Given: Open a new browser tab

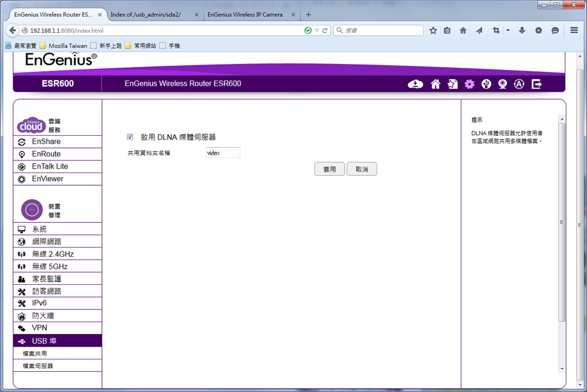Looking at the screenshot, I should pyautogui.click(x=308, y=14).
